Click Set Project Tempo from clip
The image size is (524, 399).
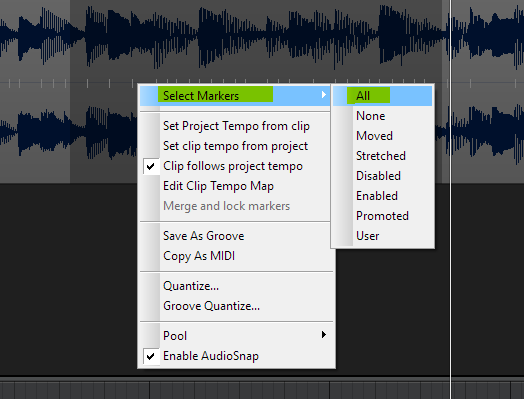(x=236, y=126)
